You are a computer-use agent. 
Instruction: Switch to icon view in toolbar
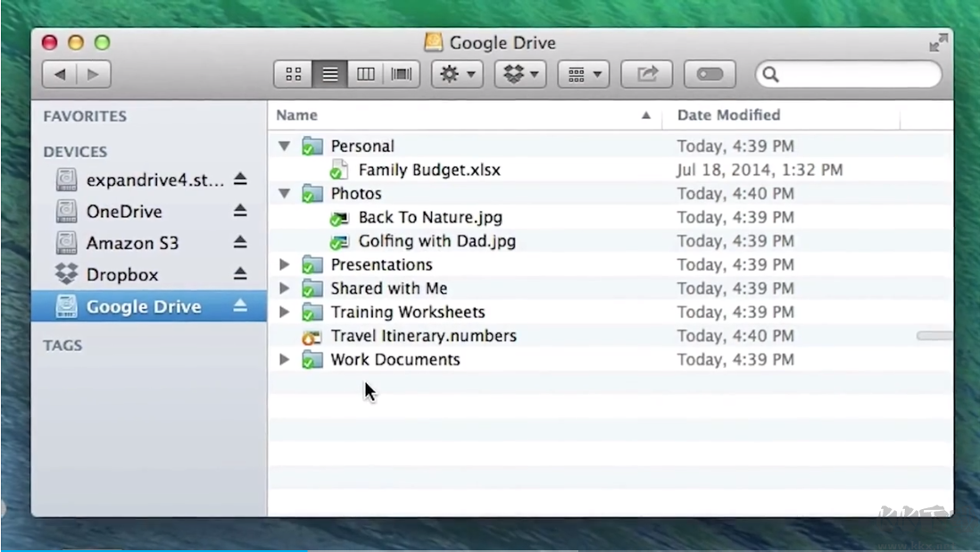click(x=294, y=74)
